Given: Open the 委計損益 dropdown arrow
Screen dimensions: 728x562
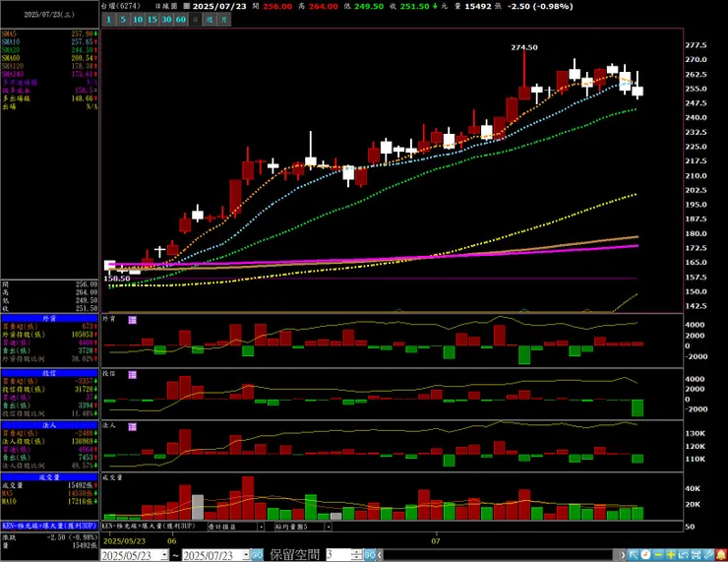Looking at the screenshot, I should [261, 527].
